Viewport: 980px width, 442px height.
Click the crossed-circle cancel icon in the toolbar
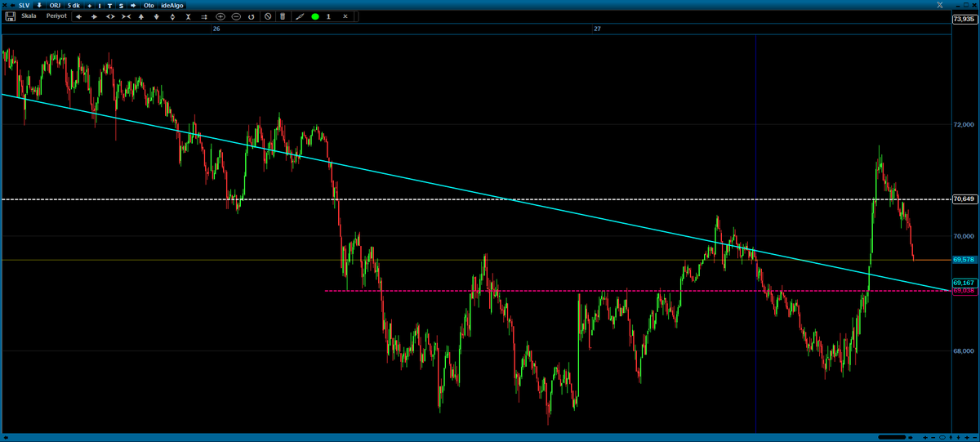coord(268,16)
